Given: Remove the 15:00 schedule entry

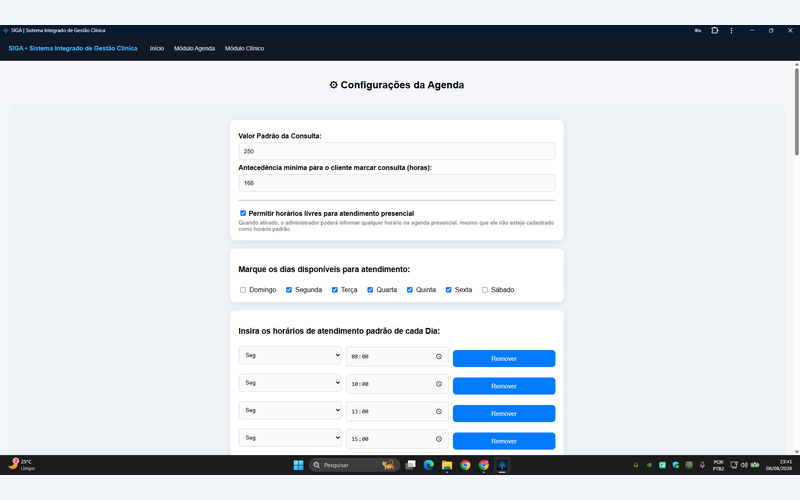Looking at the screenshot, I should coord(504,441).
